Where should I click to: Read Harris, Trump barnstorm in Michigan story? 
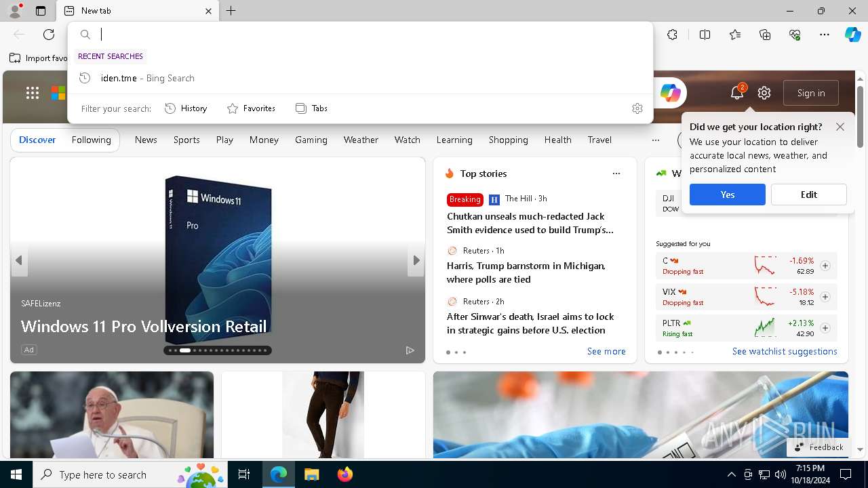click(526, 272)
